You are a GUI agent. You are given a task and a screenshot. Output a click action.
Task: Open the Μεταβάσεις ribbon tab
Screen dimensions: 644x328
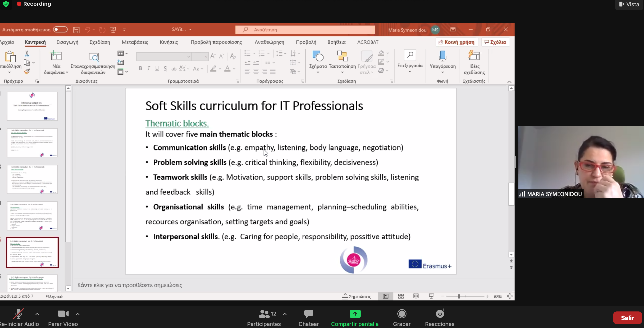[x=135, y=42]
